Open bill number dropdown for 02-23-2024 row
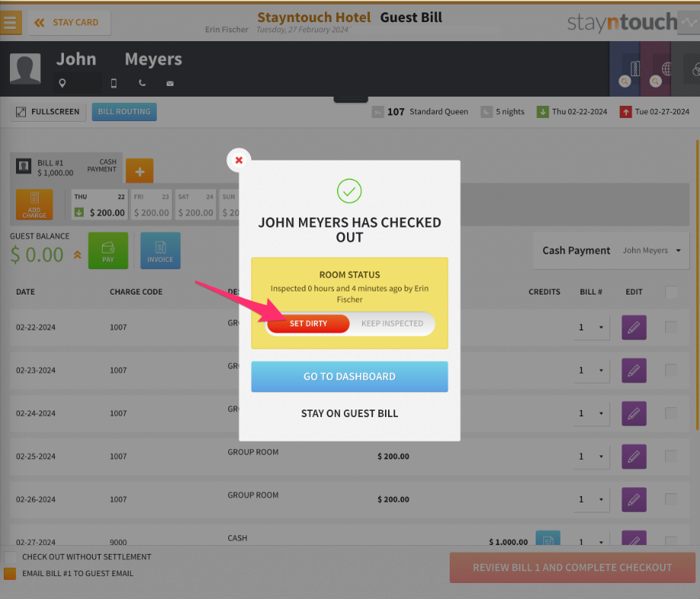The height and width of the screenshot is (599, 700). [591, 371]
